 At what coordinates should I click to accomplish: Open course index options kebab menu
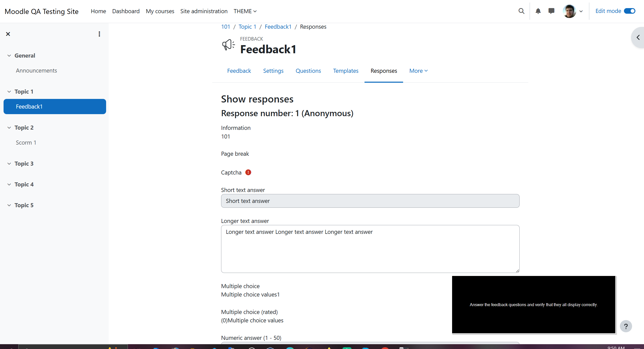coord(99,34)
